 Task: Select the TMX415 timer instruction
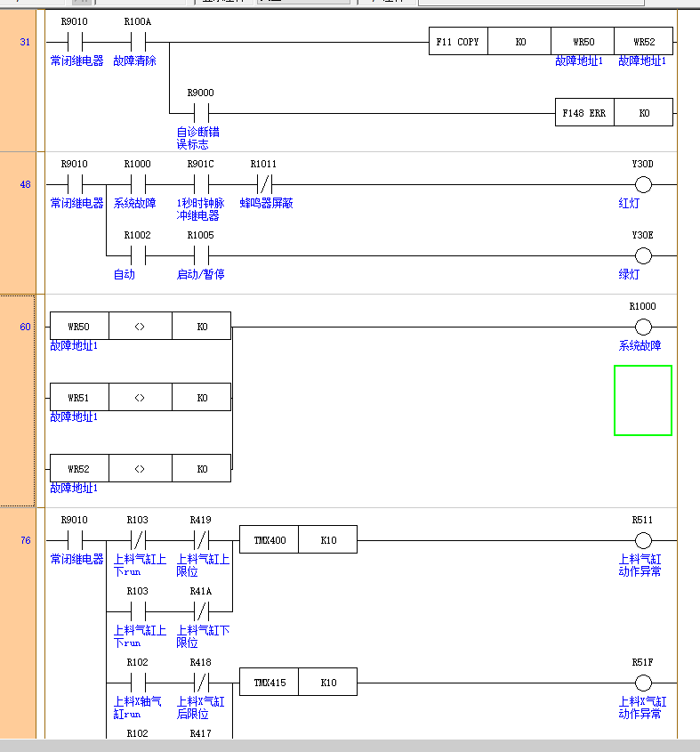[270, 683]
